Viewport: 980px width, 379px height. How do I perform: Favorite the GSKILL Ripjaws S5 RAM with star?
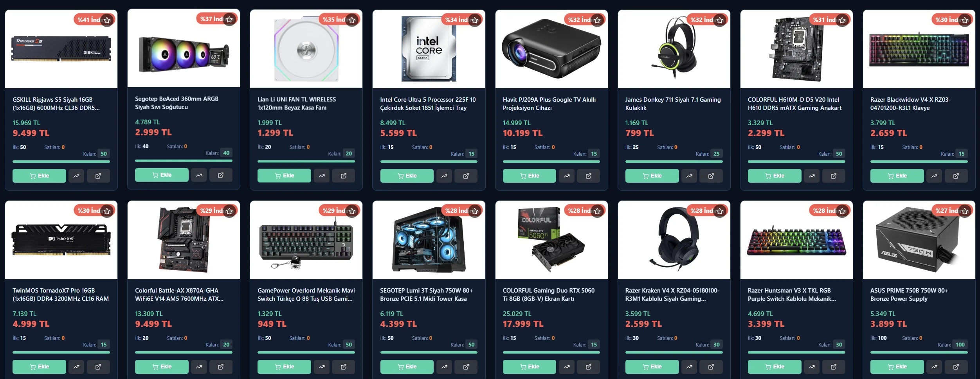tap(107, 20)
